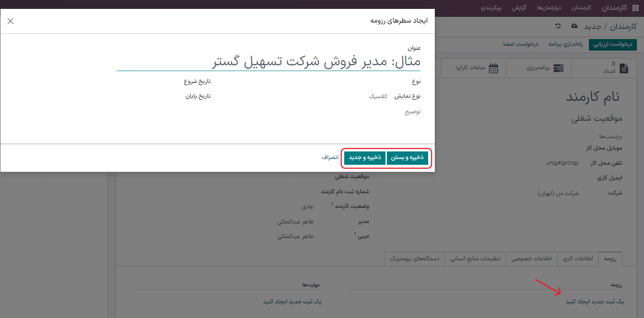The image size is (644, 318).
Task: Close the resume dialog with the X
Action: (10, 20)
